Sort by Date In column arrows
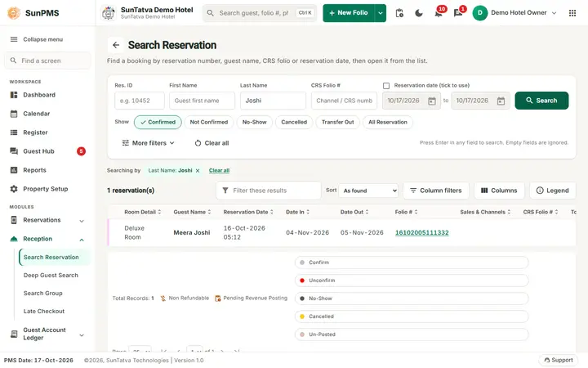 (x=308, y=212)
